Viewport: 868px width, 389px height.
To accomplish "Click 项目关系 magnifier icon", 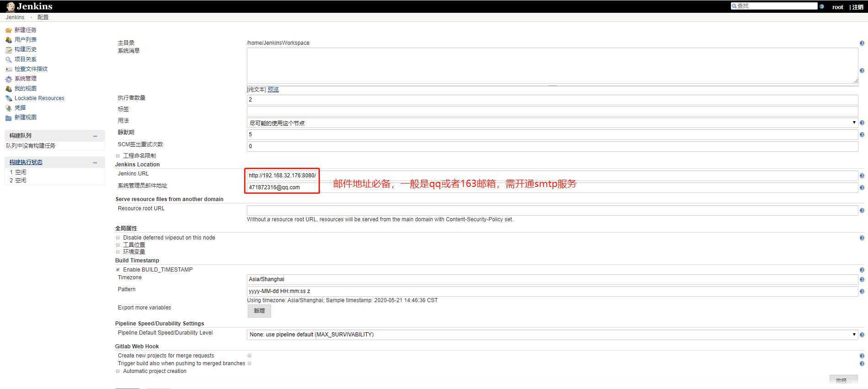I will click(9, 59).
